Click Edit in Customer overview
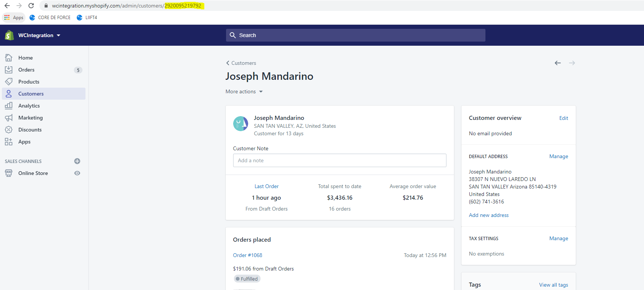Image resolution: width=644 pixels, height=290 pixels. [563, 118]
